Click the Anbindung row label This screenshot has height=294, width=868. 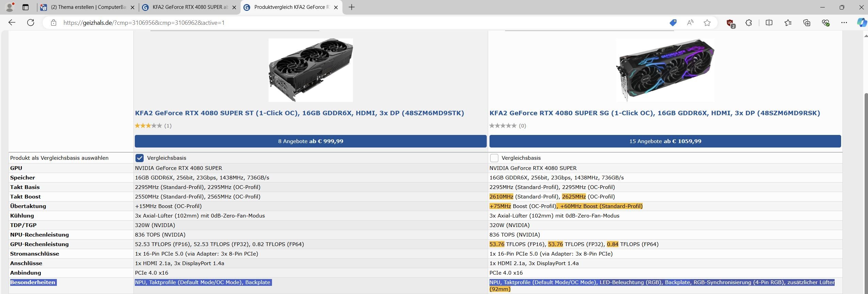[26, 273]
